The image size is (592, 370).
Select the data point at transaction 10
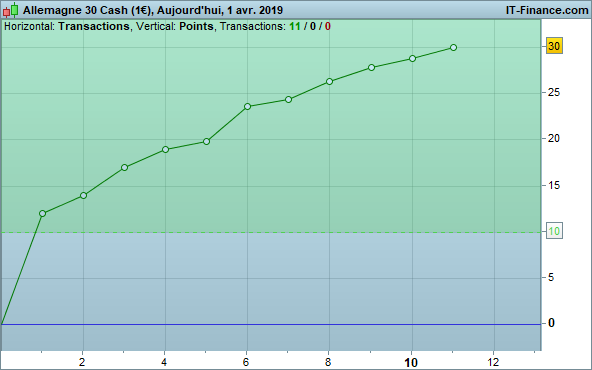coord(413,59)
